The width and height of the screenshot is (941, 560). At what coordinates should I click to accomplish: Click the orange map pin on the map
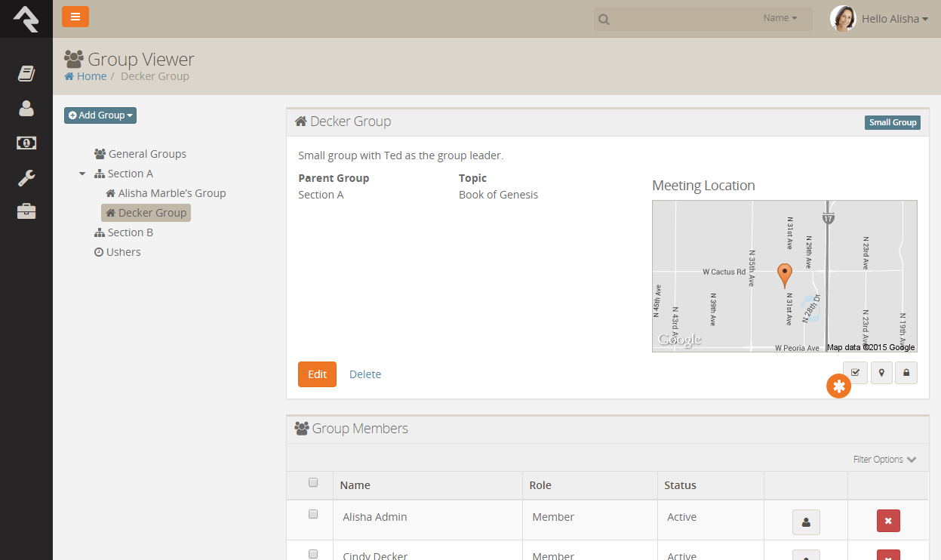[785, 275]
